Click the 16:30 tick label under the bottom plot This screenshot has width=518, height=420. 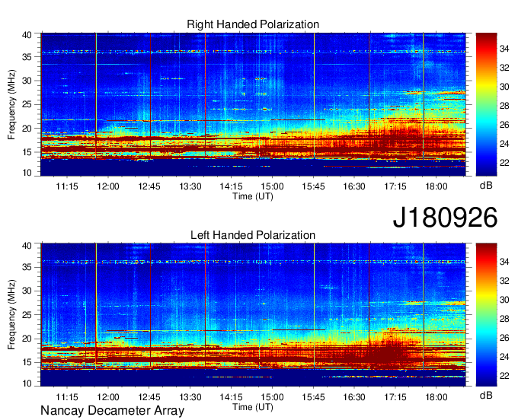click(354, 397)
